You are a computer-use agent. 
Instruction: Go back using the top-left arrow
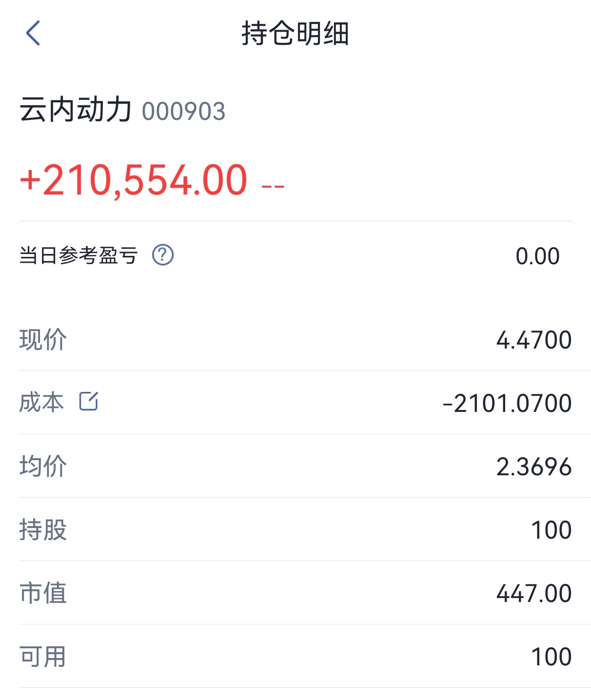33,33
